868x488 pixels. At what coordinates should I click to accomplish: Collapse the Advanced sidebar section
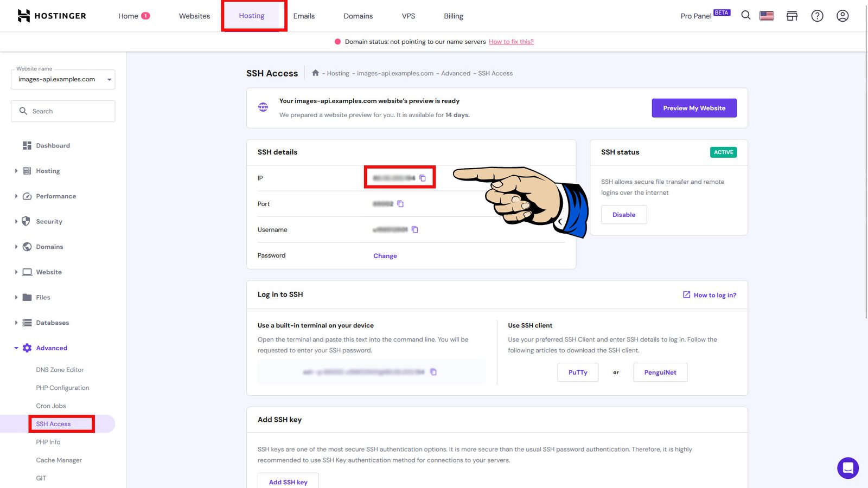(52, 348)
